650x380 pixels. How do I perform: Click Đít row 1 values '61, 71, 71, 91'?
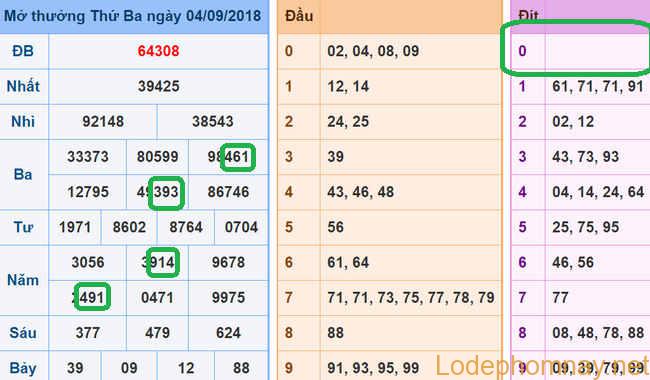[x=598, y=86]
